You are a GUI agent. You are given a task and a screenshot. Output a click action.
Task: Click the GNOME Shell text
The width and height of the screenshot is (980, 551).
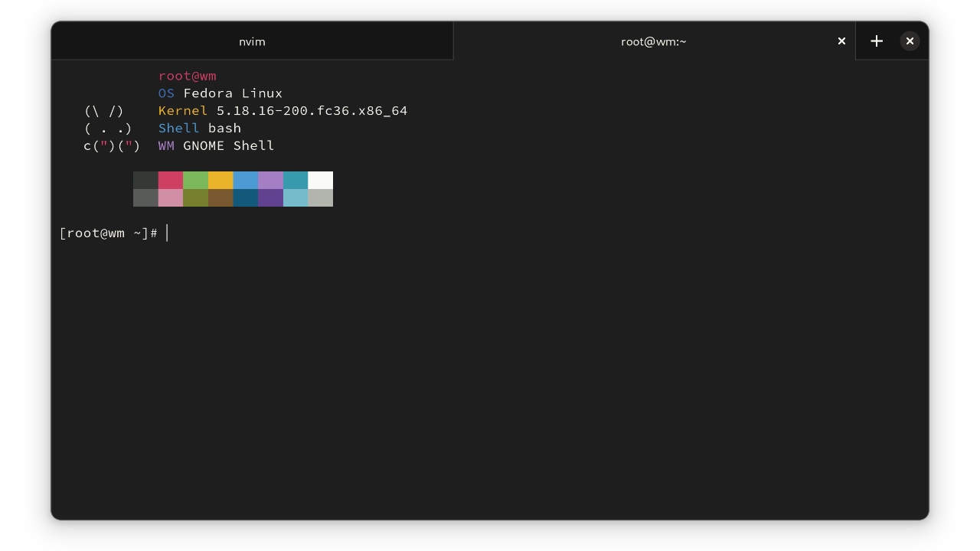229,145
